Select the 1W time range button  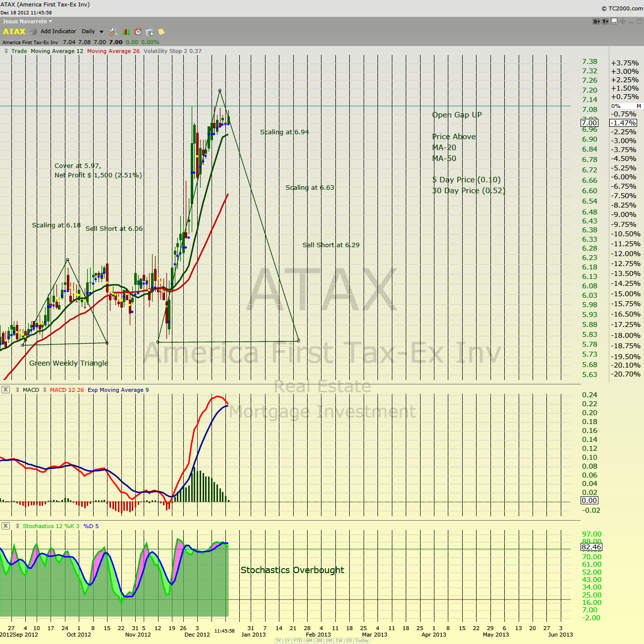click(x=339, y=641)
